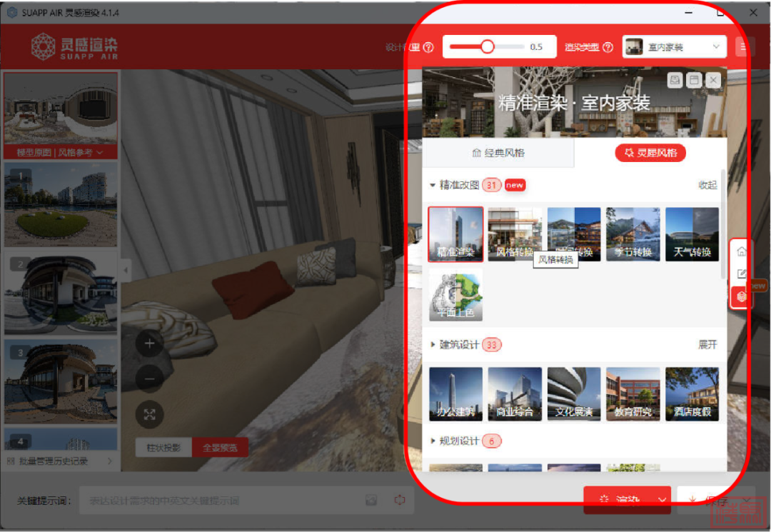Close the 精准渲染 style panel with X
The width and height of the screenshot is (771, 532).
(712, 81)
